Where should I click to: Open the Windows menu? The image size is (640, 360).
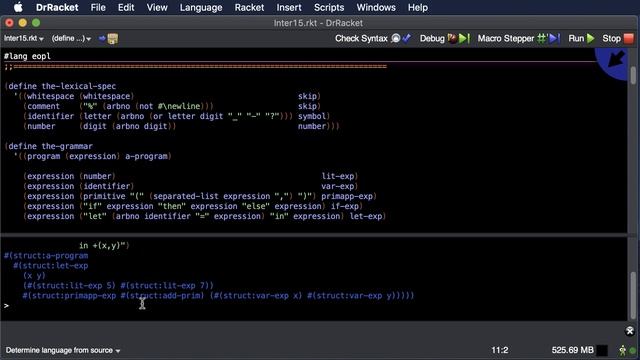tap(376, 7)
